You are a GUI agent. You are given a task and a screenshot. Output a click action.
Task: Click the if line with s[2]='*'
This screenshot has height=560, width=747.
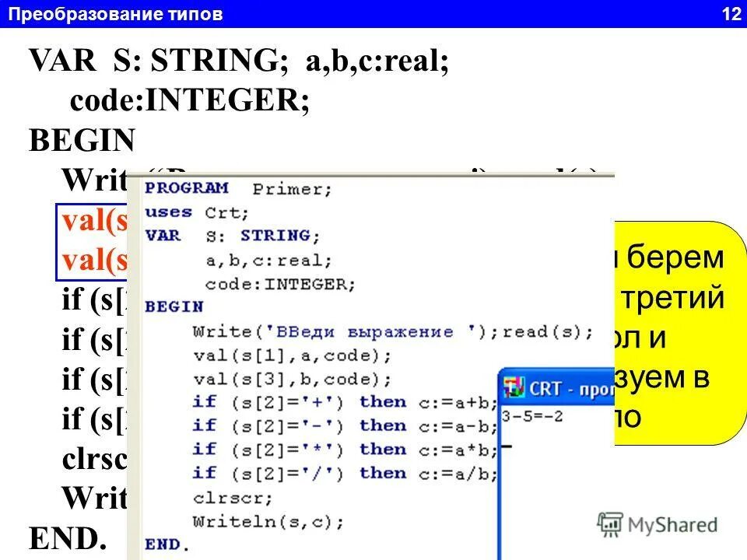(x=345, y=450)
